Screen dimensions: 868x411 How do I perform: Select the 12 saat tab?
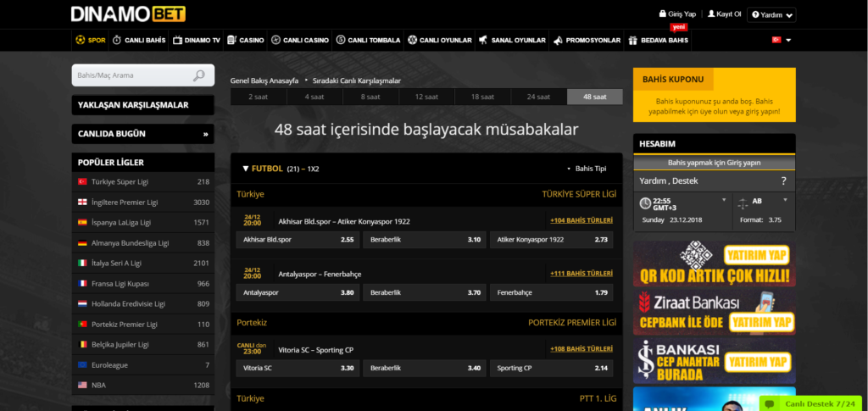426,97
